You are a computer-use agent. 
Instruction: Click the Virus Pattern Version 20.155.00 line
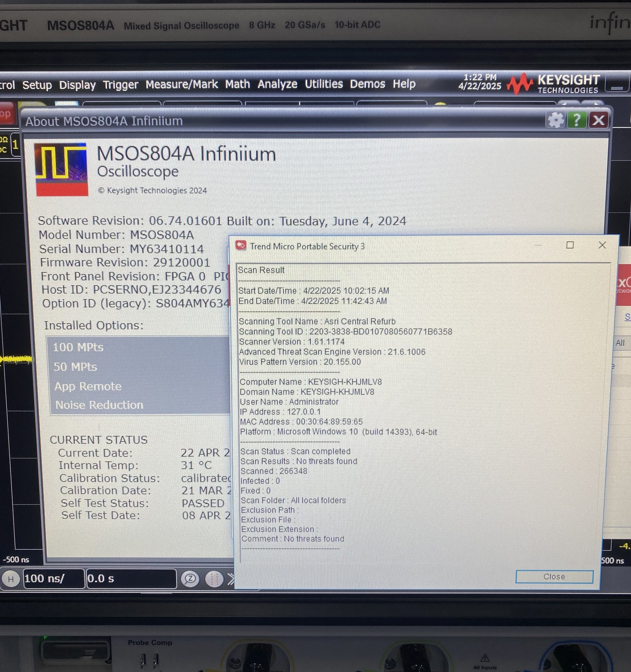[x=300, y=362]
